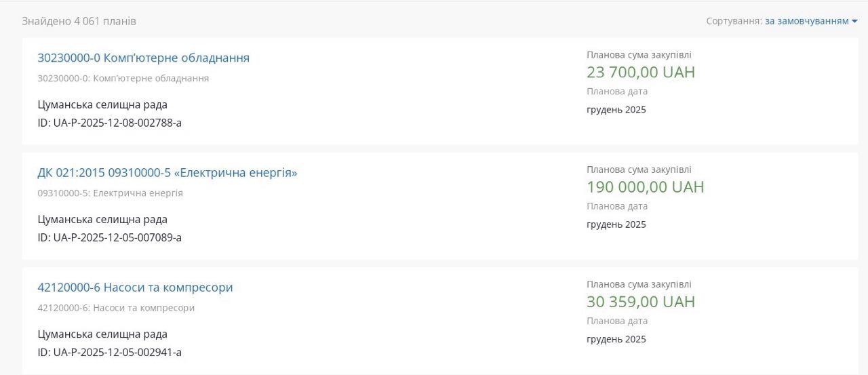The height and width of the screenshot is (375, 868).
Task: Open the sorting dropdown 'за замовчуванням'
Action: pos(806,21)
